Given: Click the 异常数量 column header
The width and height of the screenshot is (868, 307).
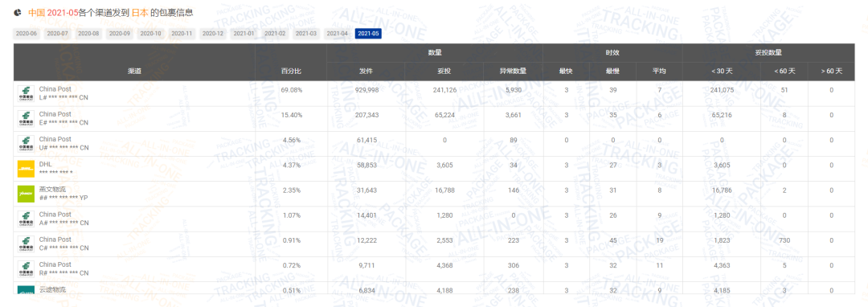Looking at the screenshot, I should click(513, 72).
